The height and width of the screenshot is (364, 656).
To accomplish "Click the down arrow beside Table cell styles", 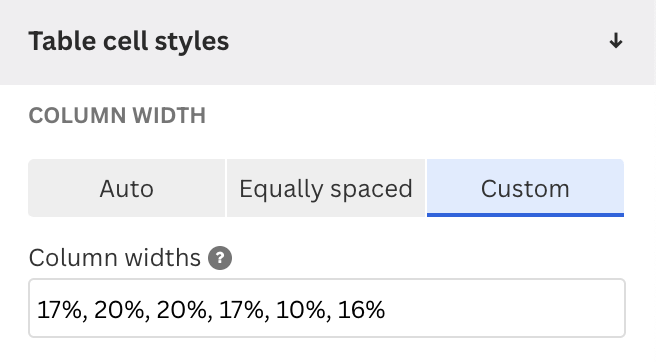I will [615, 41].
